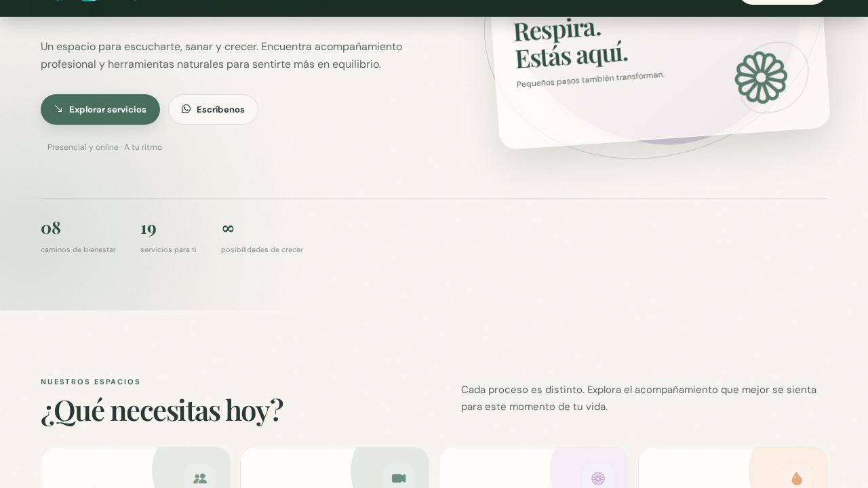Click the green flower emblem on hero card
The width and height of the screenshot is (868, 488).
761,77
